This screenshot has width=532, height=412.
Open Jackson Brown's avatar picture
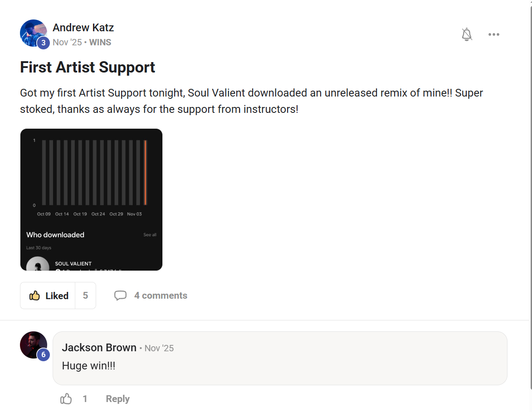(33, 344)
